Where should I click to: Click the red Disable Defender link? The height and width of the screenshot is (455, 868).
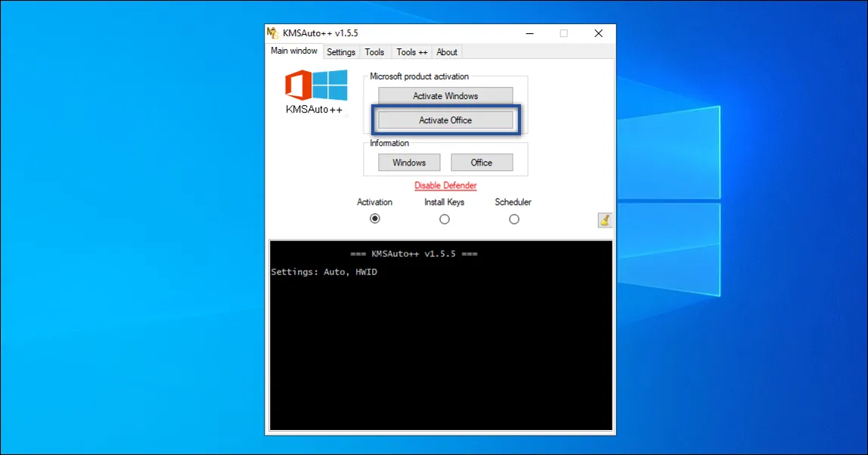445,186
